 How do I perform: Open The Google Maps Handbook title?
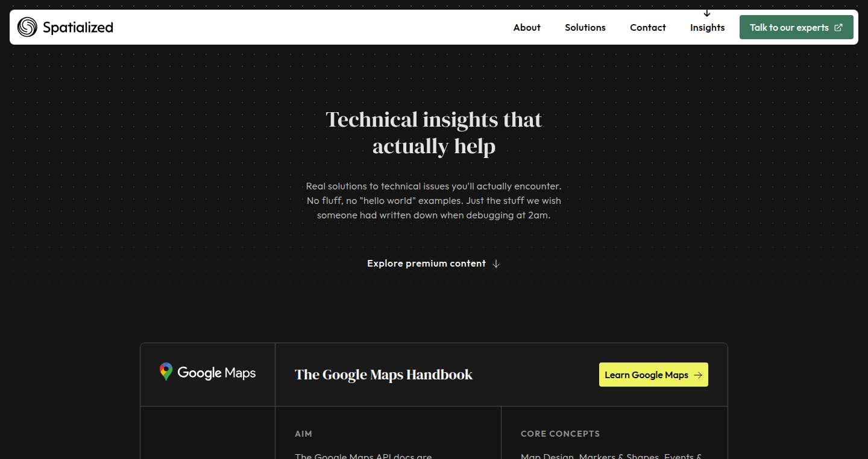pyautogui.click(x=383, y=375)
